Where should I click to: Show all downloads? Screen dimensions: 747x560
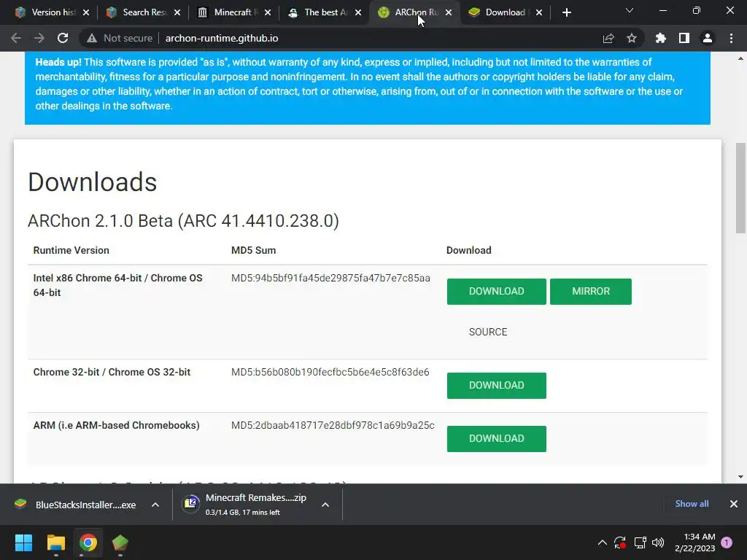coord(692,504)
